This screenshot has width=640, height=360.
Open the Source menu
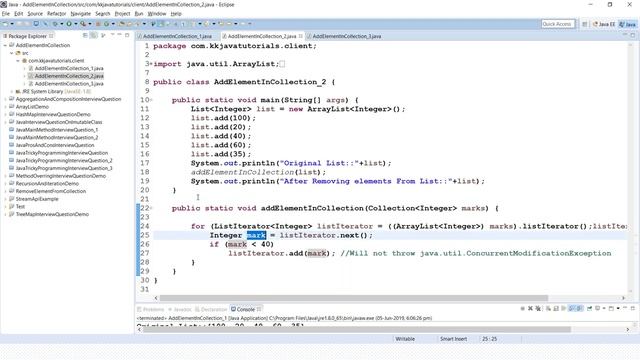click(x=35, y=14)
